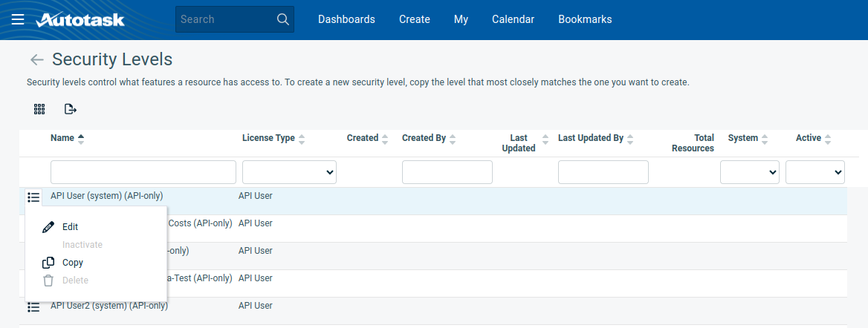Click the Last Updated By filter field

pyautogui.click(x=603, y=172)
